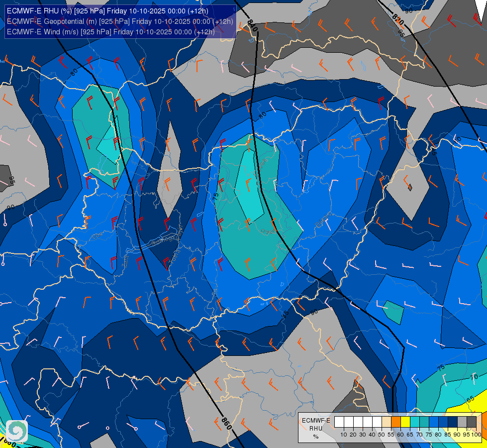Click the legend value label 10
This screenshot has height=448, width=487.
(344, 435)
